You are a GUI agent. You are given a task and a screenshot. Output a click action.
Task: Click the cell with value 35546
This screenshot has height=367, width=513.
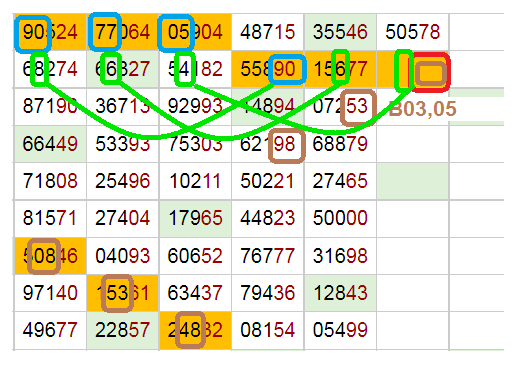pos(340,32)
